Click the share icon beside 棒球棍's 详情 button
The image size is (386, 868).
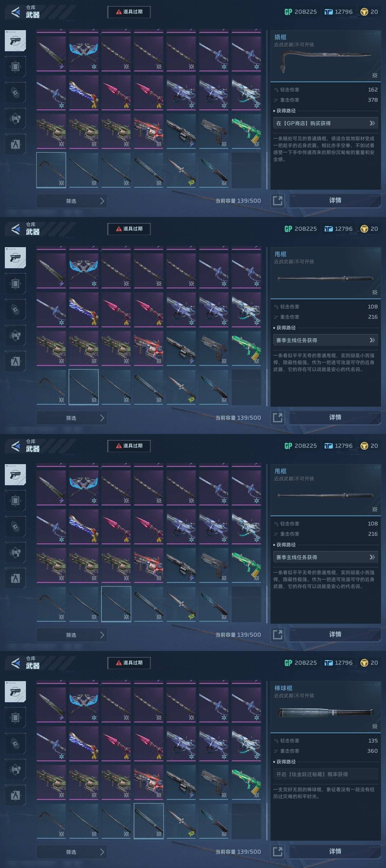(x=277, y=852)
